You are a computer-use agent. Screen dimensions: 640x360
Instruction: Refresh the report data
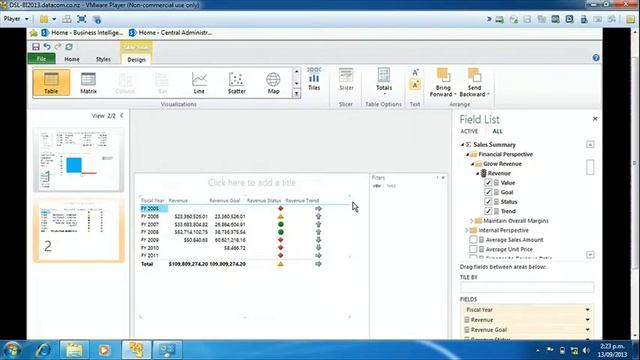[69, 47]
